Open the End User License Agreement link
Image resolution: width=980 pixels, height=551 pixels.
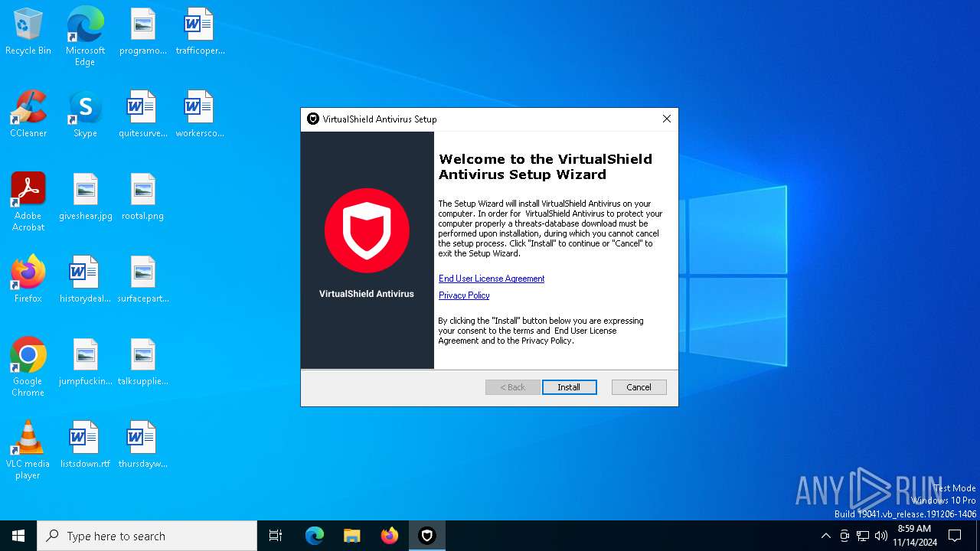492,279
